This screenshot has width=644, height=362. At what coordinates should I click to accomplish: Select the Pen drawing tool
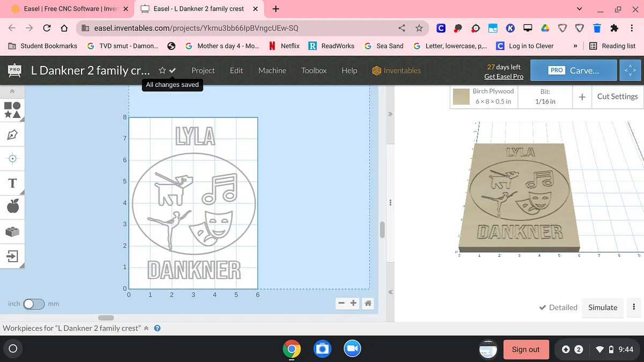click(12, 134)
